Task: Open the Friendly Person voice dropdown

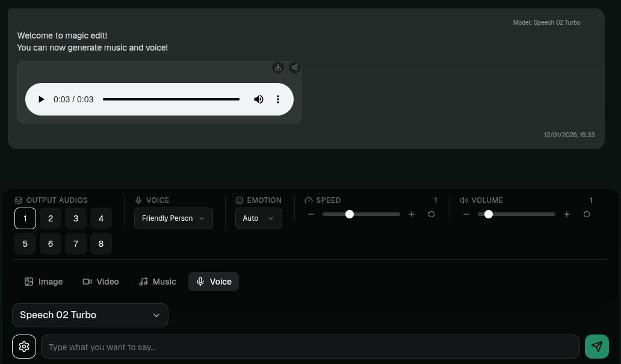Action: [x=173, y=218]
